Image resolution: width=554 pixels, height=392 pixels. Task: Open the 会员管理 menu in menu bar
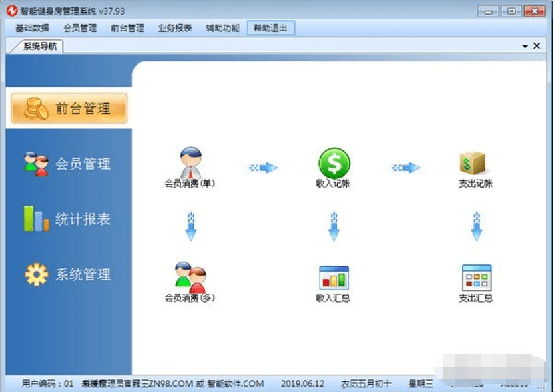click(x=80, y=28)
